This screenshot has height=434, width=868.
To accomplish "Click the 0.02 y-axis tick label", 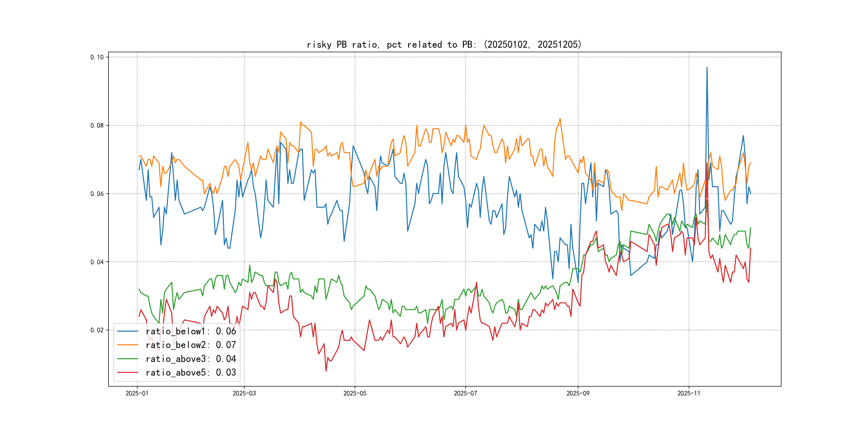I will (x=97, y=330).
